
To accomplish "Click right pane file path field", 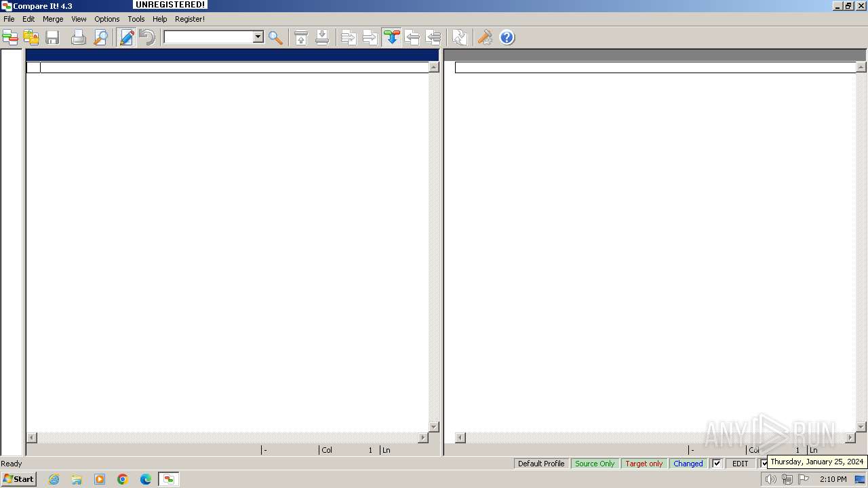I will click(x=656, y=67).
